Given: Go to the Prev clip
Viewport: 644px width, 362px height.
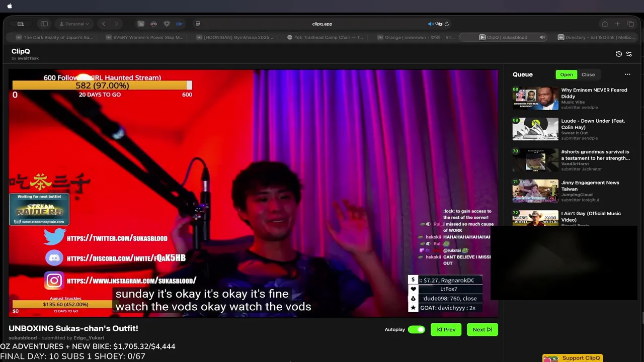Looking at the screenshot, I should click(x=446, y=330).
